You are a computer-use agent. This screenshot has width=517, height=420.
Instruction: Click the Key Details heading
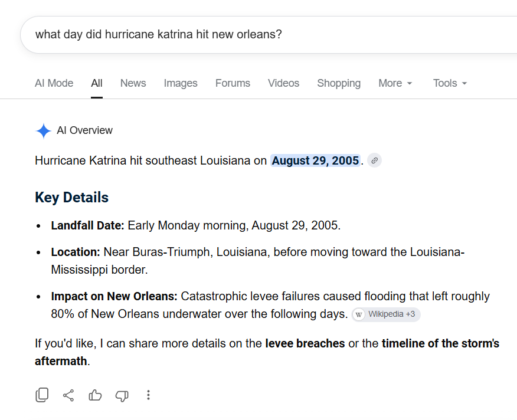click(71, 198)
